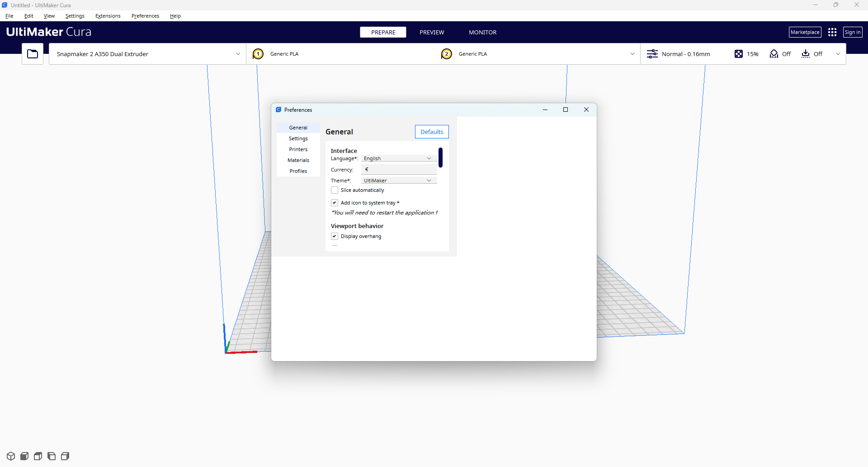The height and width of the screenshot is (467, 868).
Task: Click the print settings sliders icon
Action: 652,54
